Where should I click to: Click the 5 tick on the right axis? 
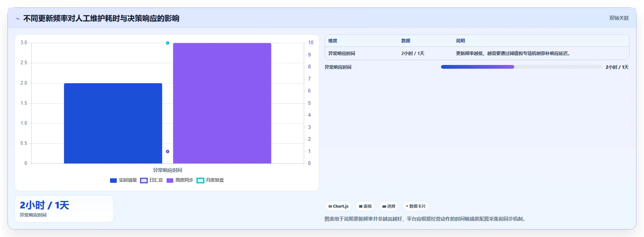pos(309,103)
